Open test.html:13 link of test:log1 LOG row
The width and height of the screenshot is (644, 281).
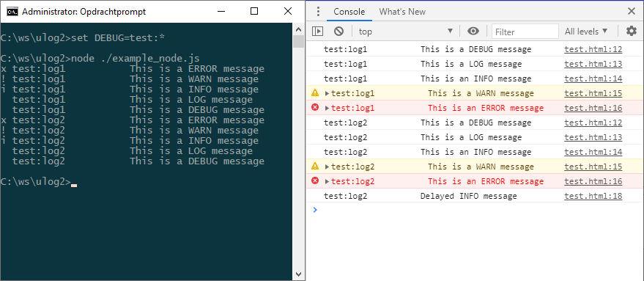click(x=593, y=64)
